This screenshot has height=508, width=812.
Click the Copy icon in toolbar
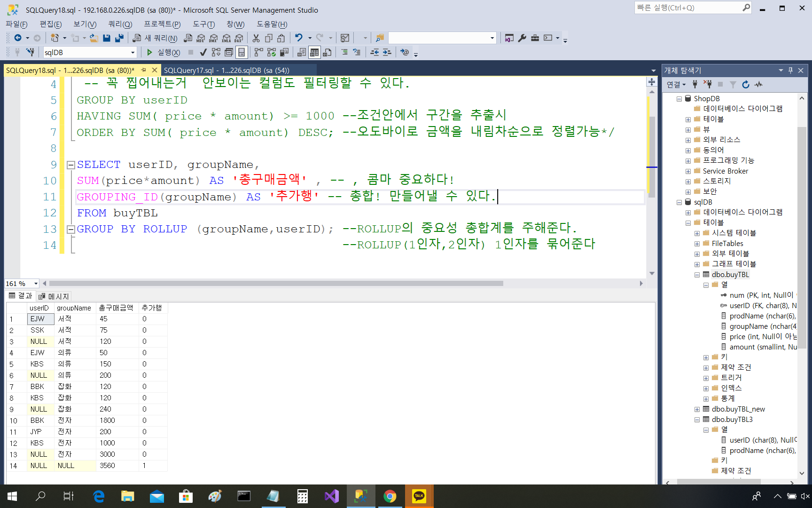269,38
